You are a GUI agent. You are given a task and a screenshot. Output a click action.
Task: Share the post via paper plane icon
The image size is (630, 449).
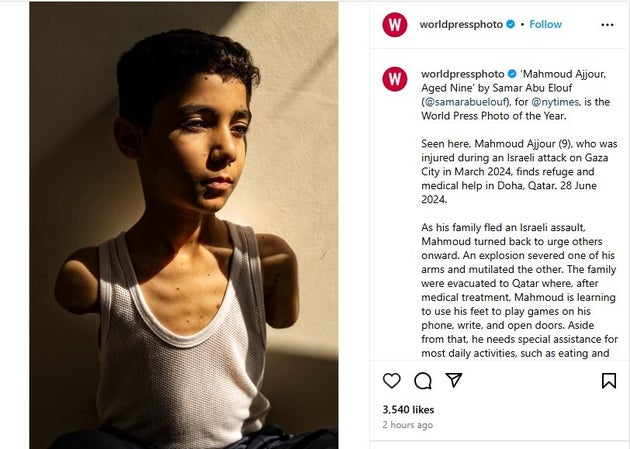[454, 380]
